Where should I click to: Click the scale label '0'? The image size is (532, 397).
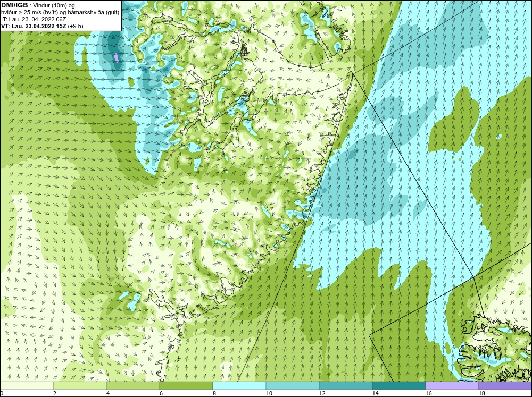[2, 393]
